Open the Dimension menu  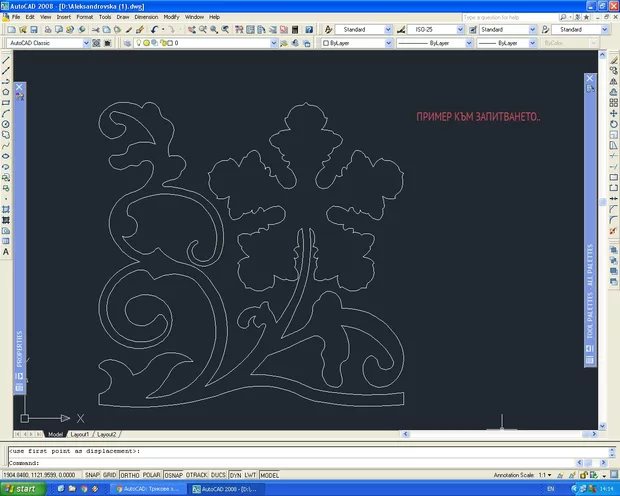pyautogui.click(x=146, y=17)
